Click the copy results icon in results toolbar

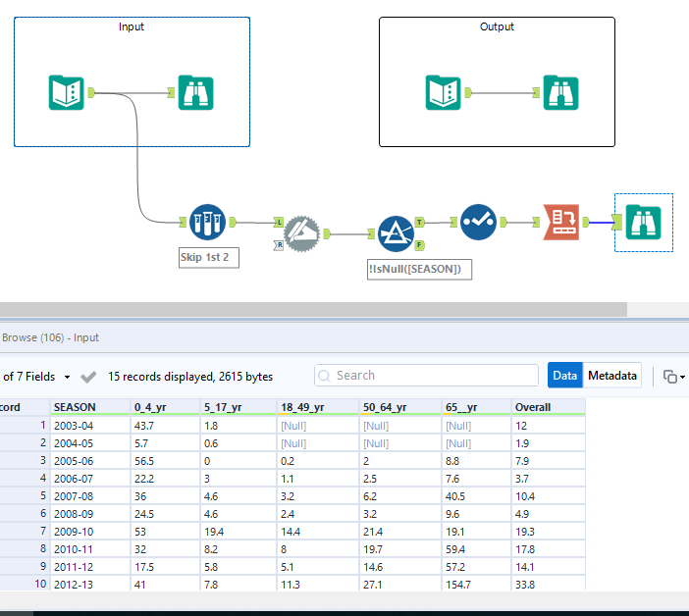(669, 377)
